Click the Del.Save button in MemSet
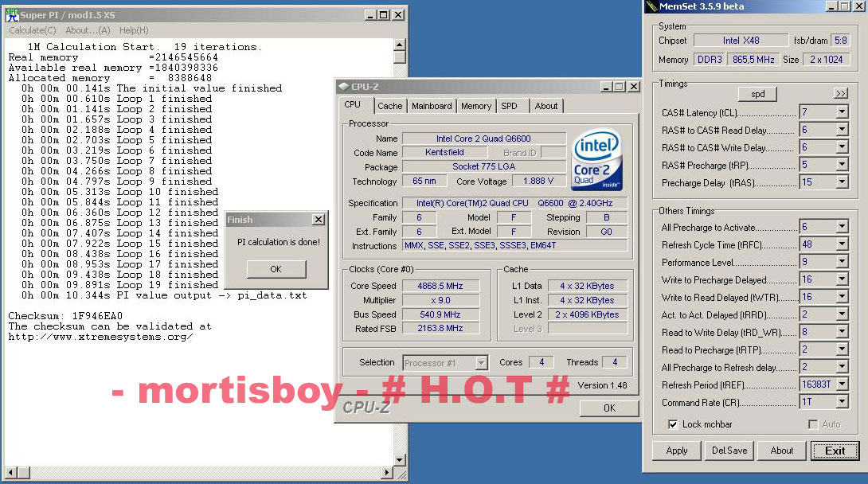The height and width of the screenshot is (484, 868). (x=729, y=451)
